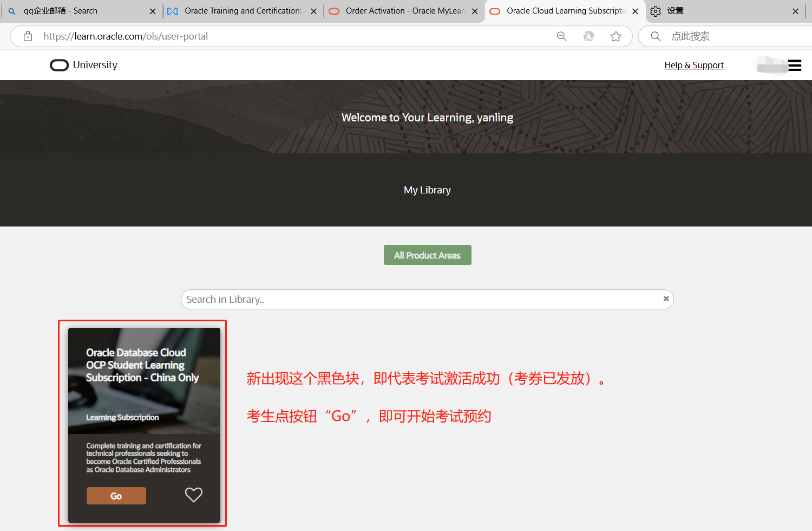The height and width of the screenshot is (531, 812).
Task: Click the Search in Library input field
Action: [x=379, y=299]
